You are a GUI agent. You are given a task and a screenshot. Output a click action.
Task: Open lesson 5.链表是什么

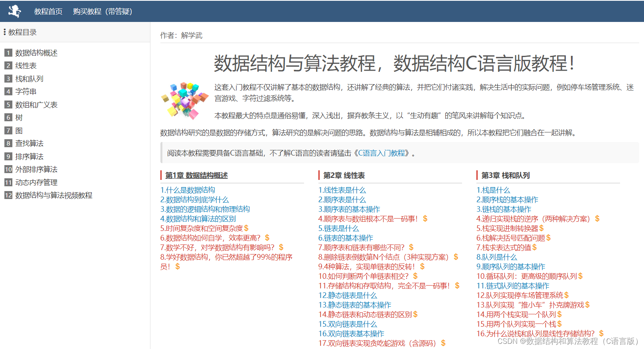(339, 229)
